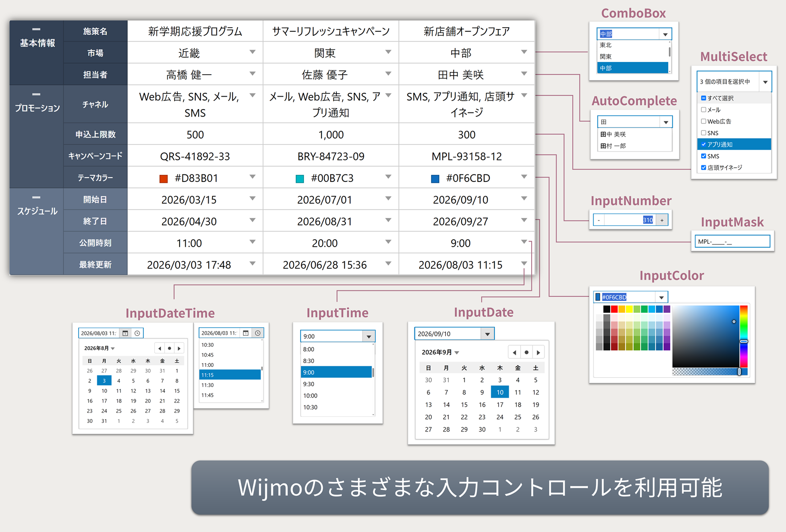Click the calendar icon above the 10:30–11:45 time list
Viewport: 786px width, 532px height.
click(x=246, y=333)
